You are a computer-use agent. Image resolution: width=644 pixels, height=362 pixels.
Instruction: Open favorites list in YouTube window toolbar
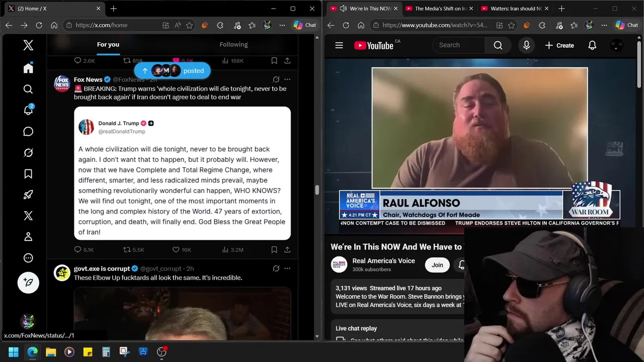[x=574, y=25]
